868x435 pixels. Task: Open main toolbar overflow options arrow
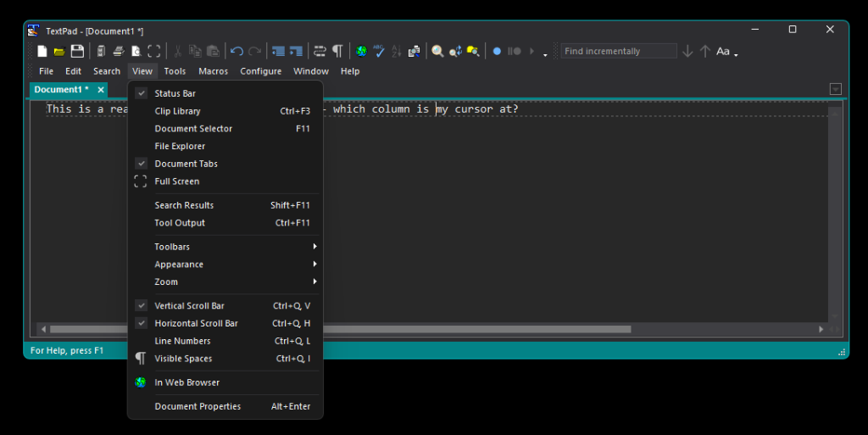[x=545, y=55]
